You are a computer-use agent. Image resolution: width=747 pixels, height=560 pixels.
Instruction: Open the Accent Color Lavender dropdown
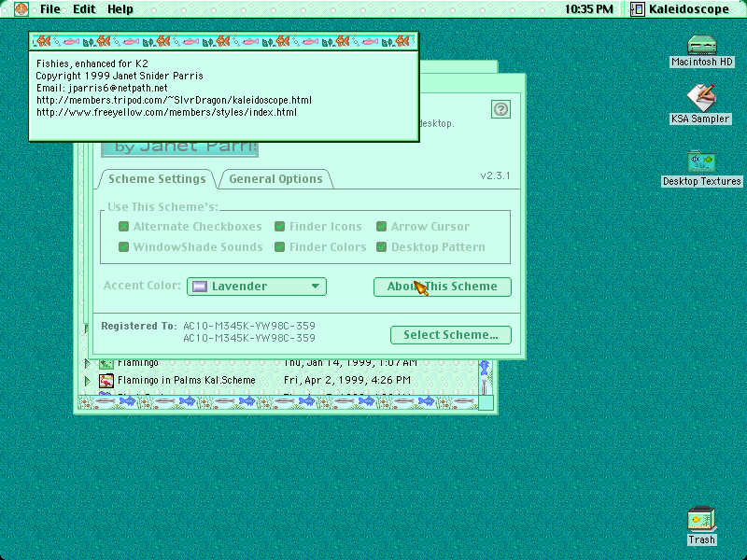[x=257, y=287]
